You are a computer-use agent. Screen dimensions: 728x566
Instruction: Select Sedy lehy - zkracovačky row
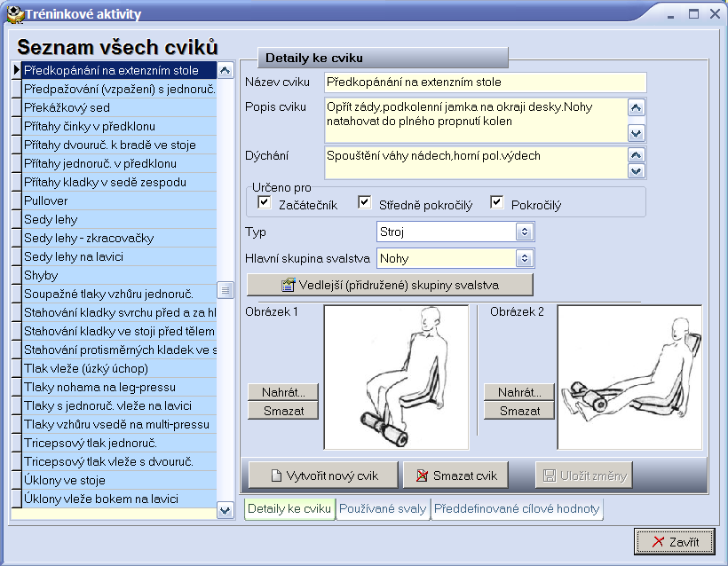(x=119, y=238)
